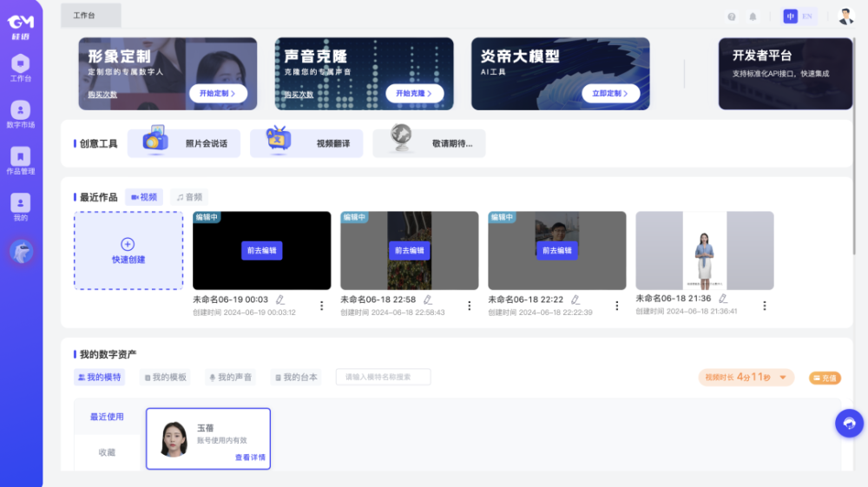This screenshot has width=868, height=487.
Task: Click 前去编辑 on 未命名06-19 00:03
Action: pyautogui.click(x=262, y=251)
